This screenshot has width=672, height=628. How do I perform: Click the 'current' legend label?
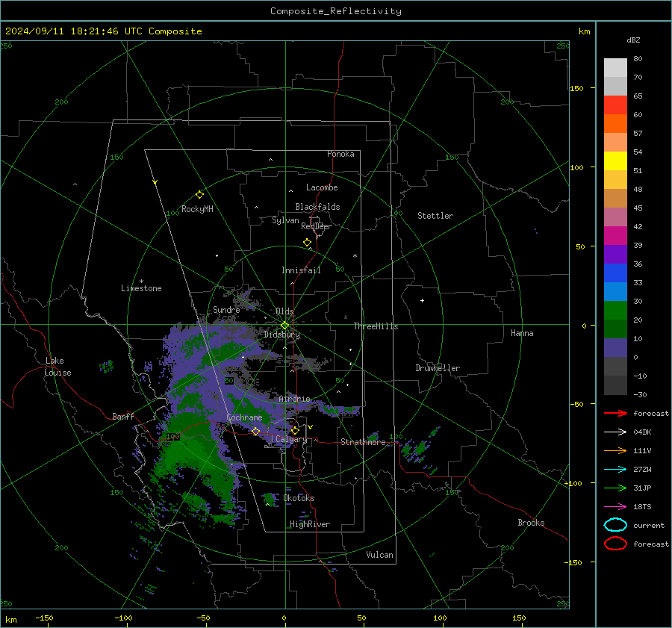[x=649, y=525]
